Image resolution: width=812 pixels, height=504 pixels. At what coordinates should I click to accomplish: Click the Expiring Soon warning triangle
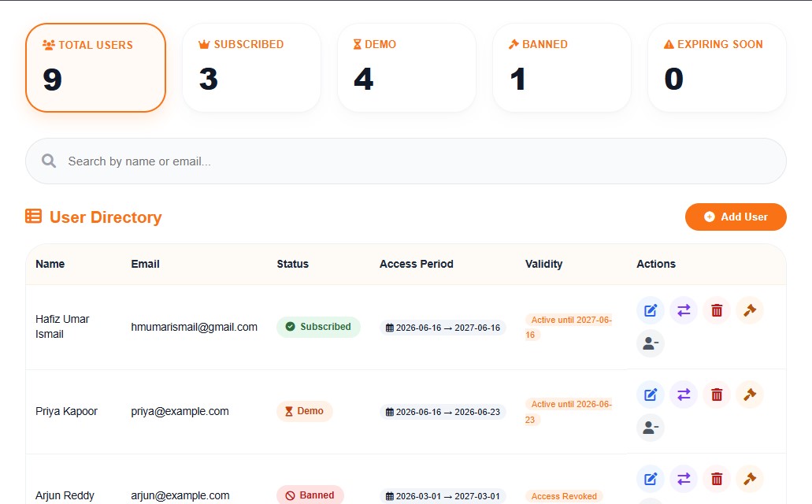pyautogui.click(x=669, y=45)
